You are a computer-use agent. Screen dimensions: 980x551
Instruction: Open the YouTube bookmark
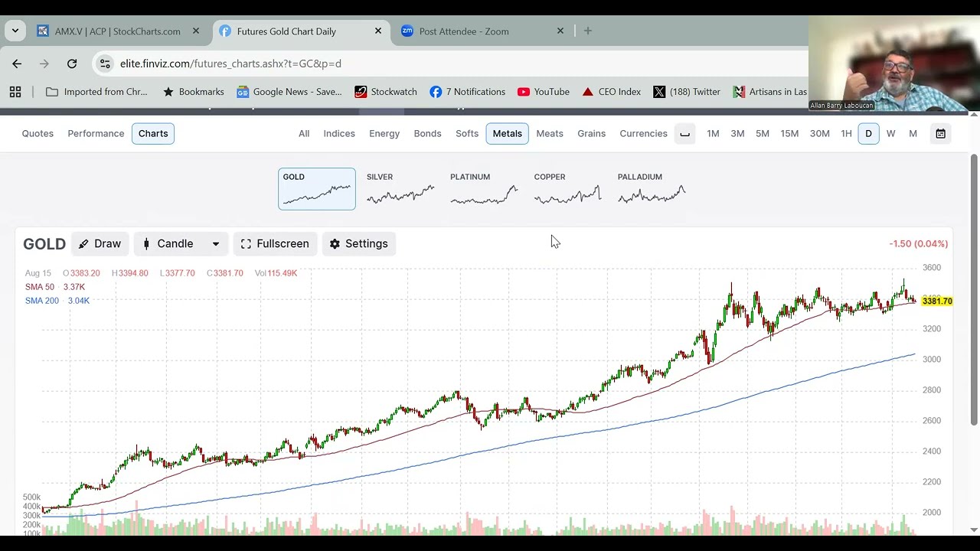tap(543, 92)
